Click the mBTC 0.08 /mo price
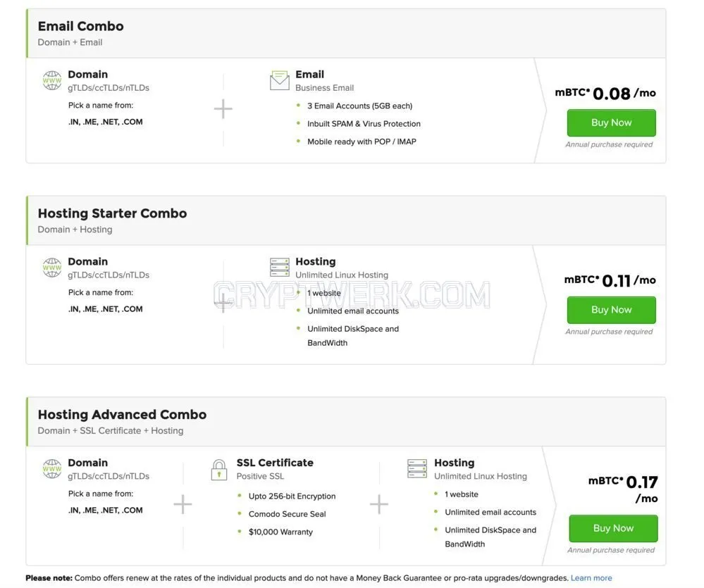 (x=605, y=93)
